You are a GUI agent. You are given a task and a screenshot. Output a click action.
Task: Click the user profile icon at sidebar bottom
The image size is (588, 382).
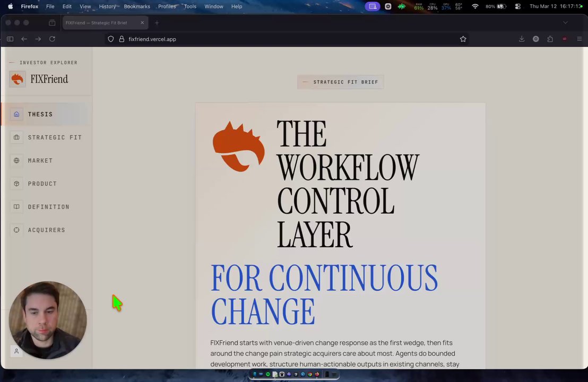pos(16,351)
